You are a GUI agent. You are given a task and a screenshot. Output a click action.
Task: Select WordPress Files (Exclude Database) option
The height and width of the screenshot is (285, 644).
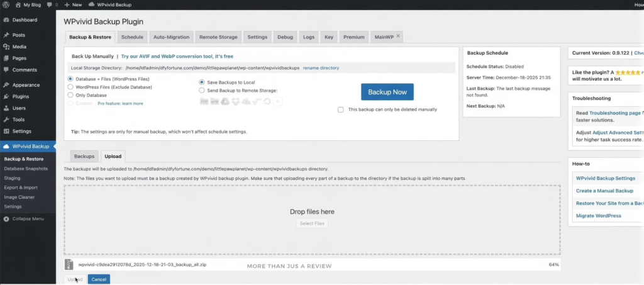70,87
